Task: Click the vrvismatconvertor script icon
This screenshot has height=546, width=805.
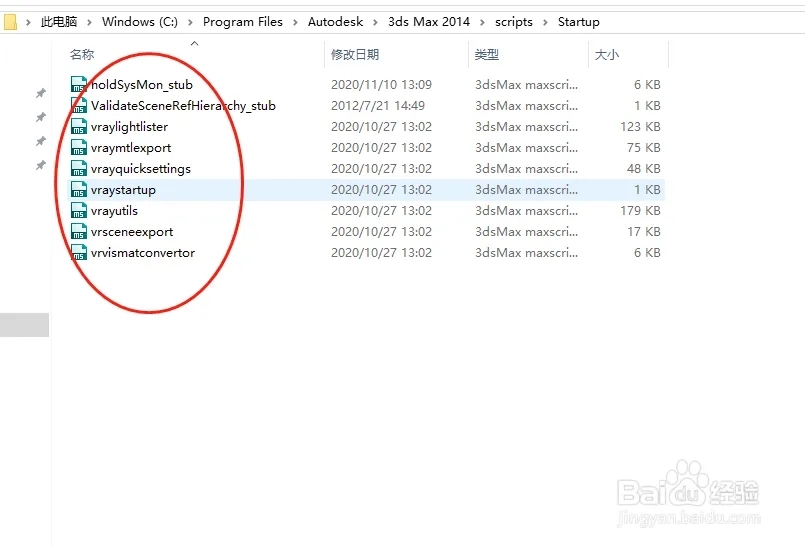Action: (x=79, y=252)
